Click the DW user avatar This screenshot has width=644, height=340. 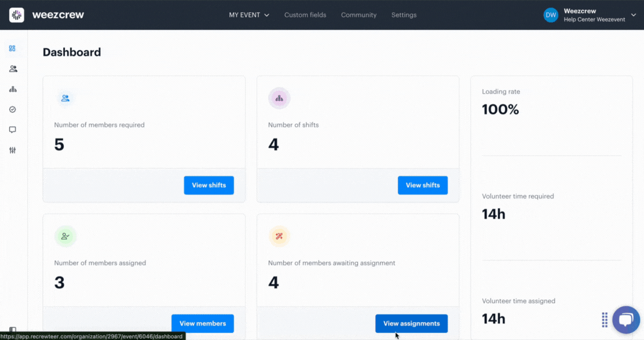tap(551, 15)
